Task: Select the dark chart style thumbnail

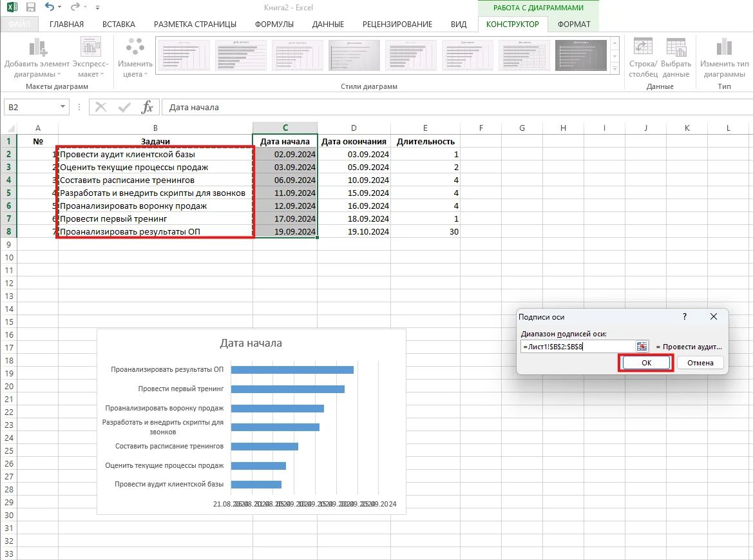Action: [580, 55]
